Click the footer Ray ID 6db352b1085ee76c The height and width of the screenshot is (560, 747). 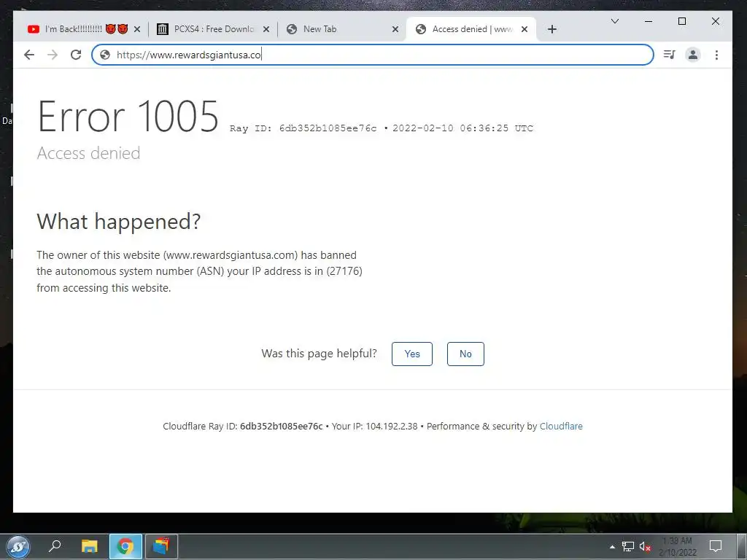[281, 426]
